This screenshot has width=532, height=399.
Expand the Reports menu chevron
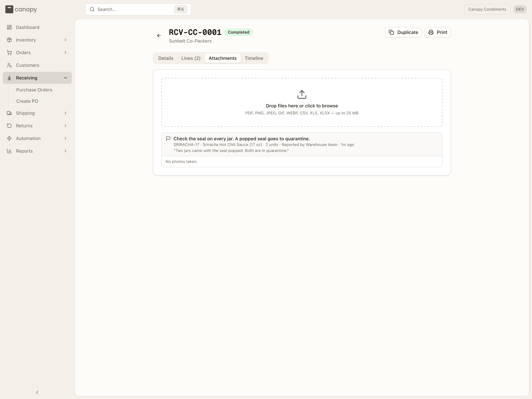[65, 151]
